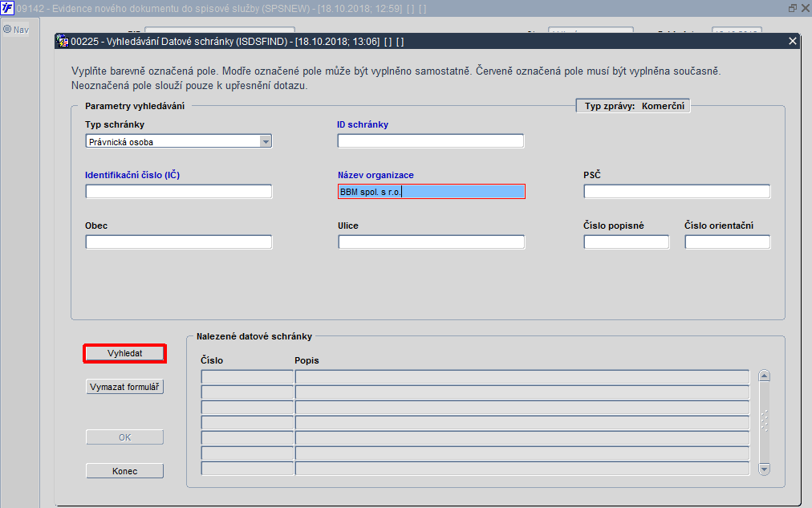812x508 pixels.
Task: Focus the PSČ input field
Action: coord(677,192)
